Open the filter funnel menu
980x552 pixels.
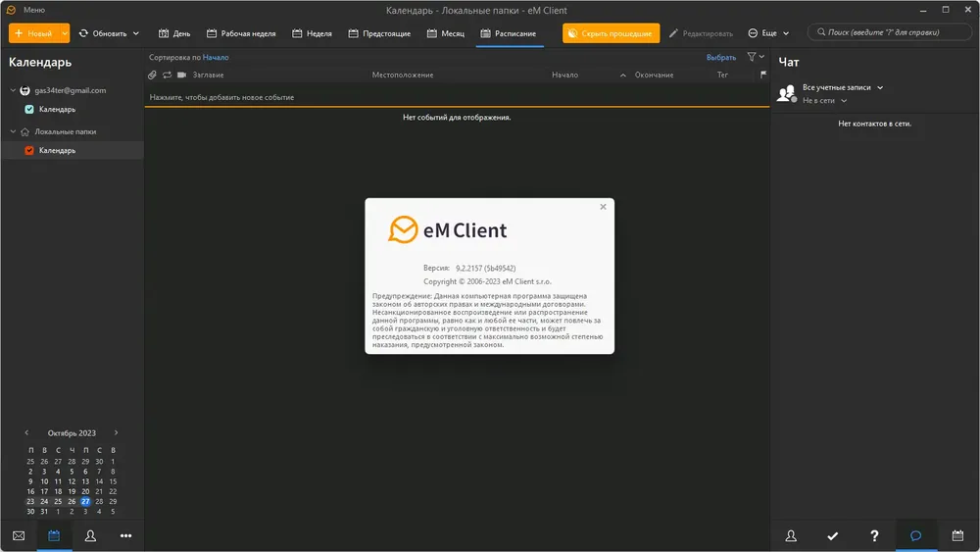pos(756,57)
